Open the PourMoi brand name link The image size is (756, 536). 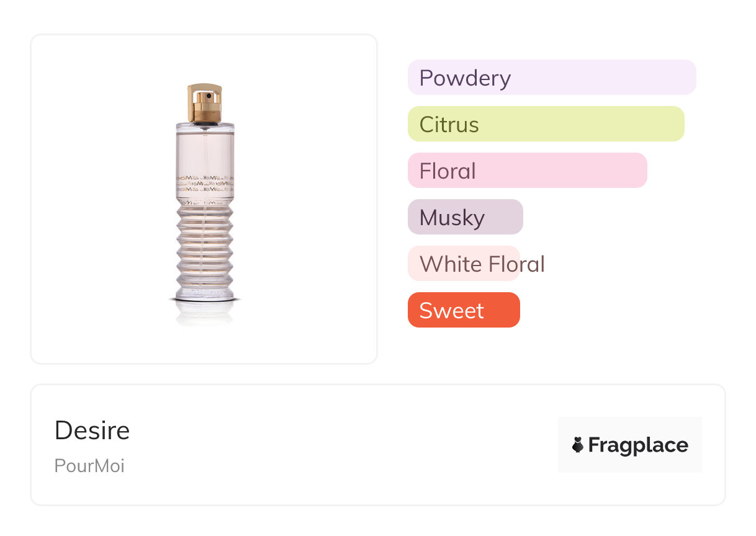89,466
